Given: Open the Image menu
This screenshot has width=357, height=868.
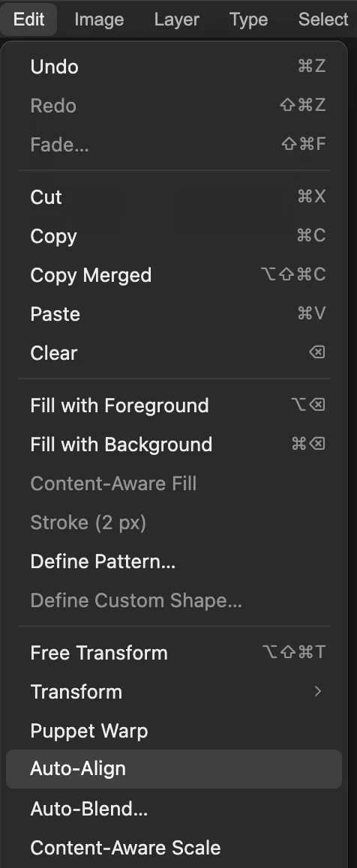Looking at the screenshot, I should (x=99, y=19).
